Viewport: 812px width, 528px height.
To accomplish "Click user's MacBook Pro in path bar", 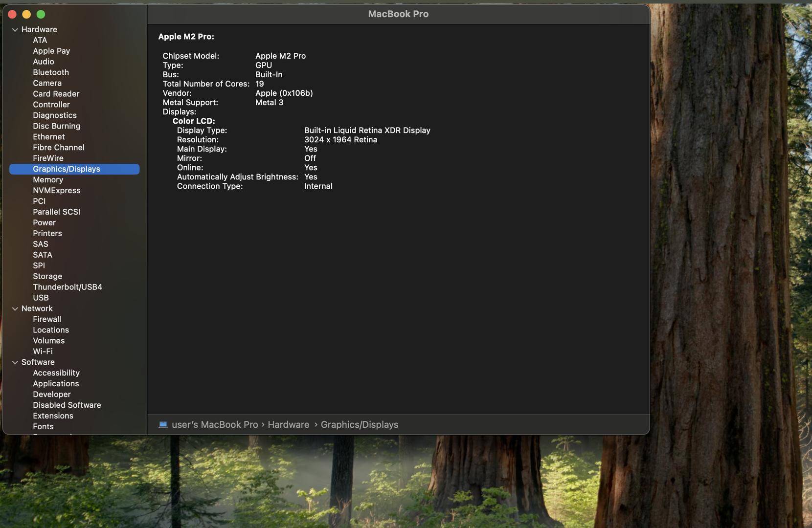I will click(x=215, y=425).
